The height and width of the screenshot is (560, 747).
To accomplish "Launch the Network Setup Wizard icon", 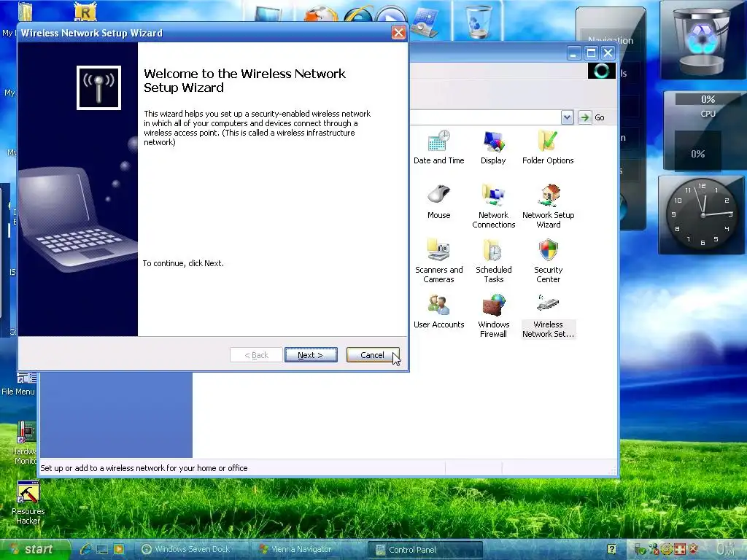I will [x=549, y=206].
